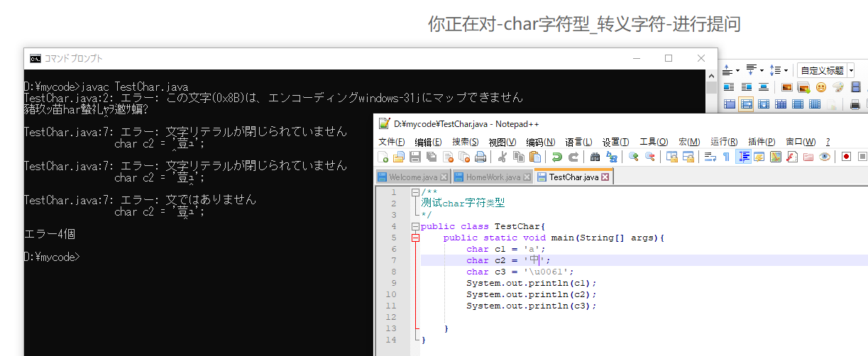
Task: Click paint palette icon in editor toolbar
Action: pyautogui.click(x=838, y=87)
